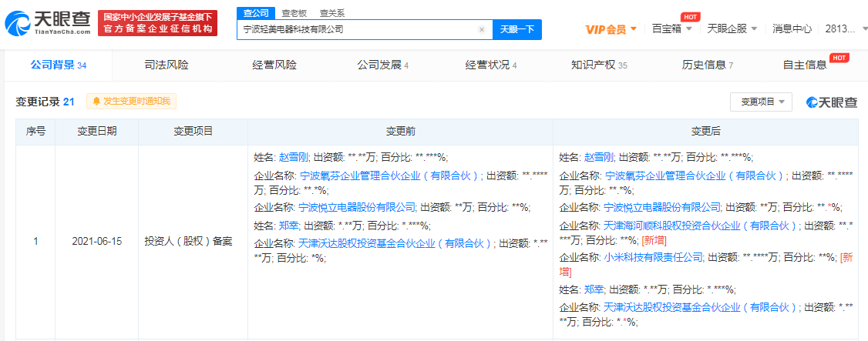Open 天津沃达股权投资基金 link in 变更前
Viewport: 868px width, 341px height.
tap(396, 244)
